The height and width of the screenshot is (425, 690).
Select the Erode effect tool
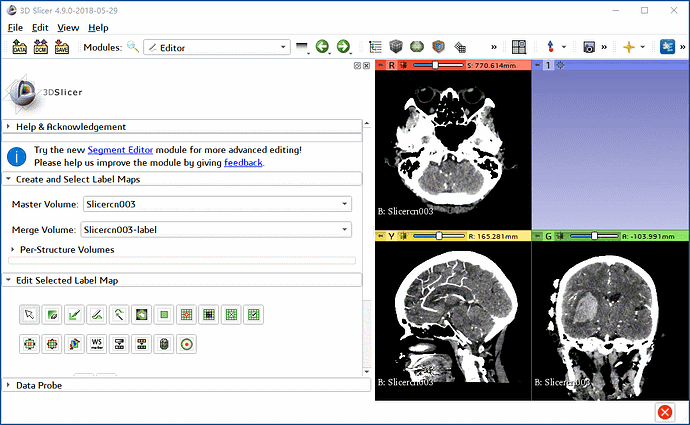click(x=29, y=344)
